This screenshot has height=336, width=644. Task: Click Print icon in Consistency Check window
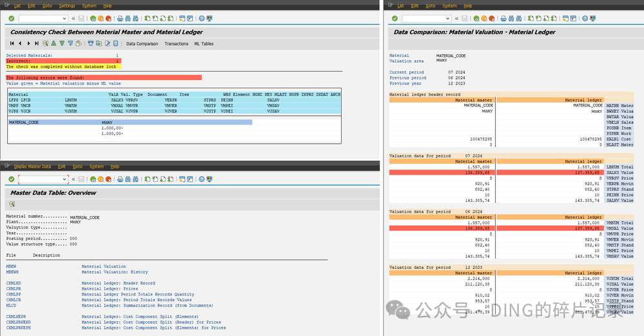tap(120, 19)
